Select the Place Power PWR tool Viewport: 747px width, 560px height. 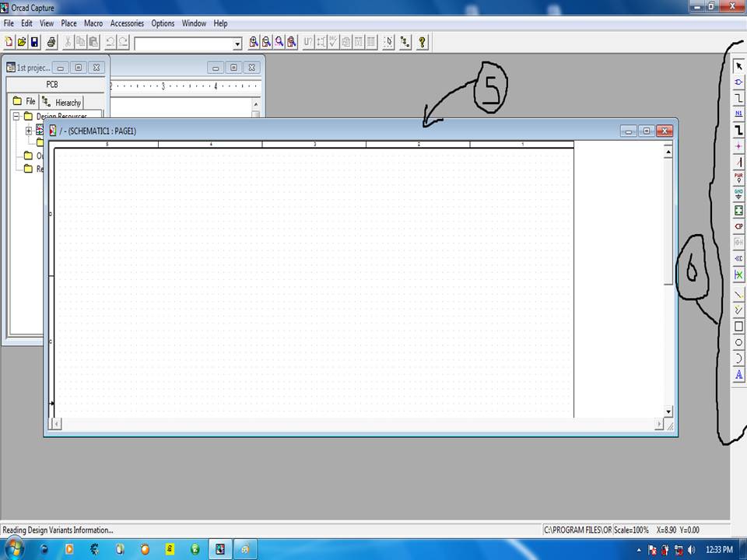(x=738, y=178)
